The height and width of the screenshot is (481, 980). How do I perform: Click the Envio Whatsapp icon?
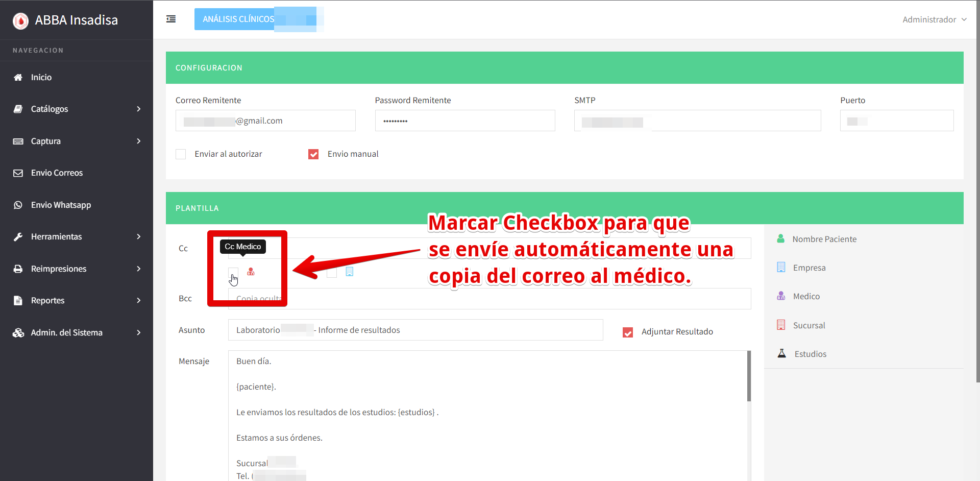pos(18,205)
